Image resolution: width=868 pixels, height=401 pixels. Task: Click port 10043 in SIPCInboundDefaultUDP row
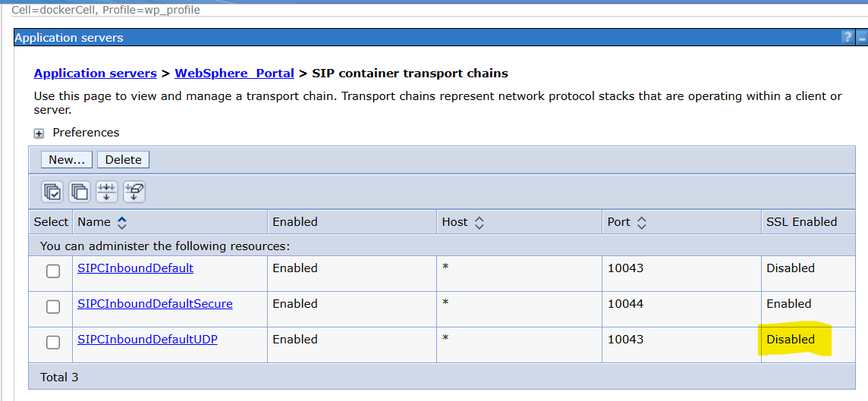625,339
